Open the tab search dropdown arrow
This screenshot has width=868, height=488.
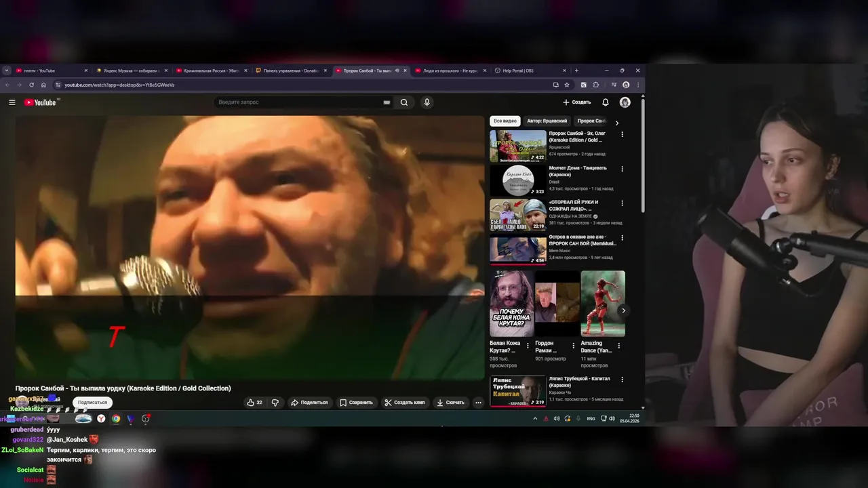coord(7,70)
